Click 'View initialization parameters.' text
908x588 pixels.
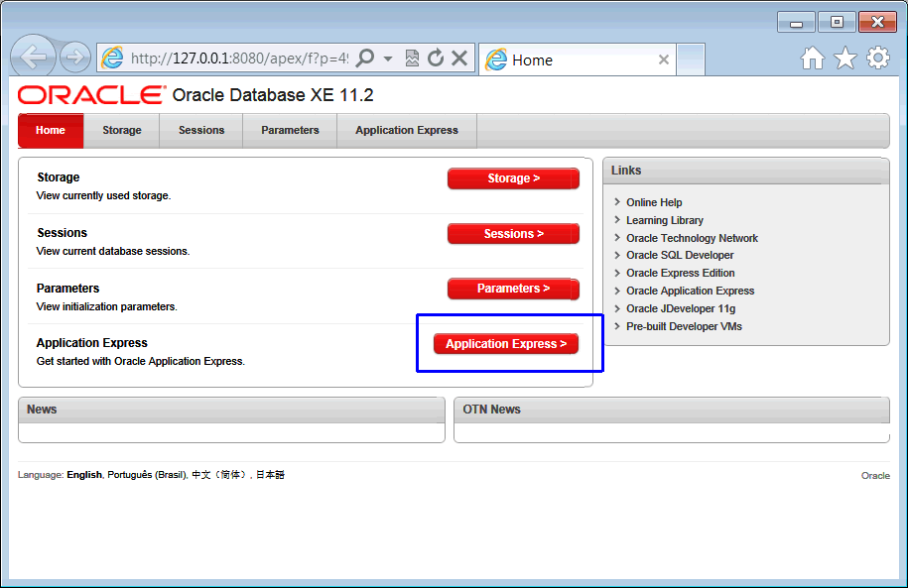106,306
